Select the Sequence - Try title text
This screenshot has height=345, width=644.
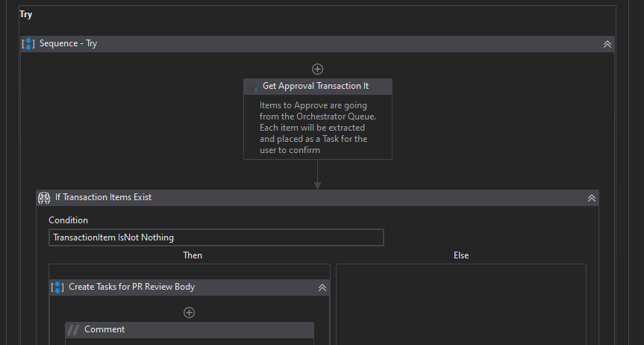[x=68, y=44]
